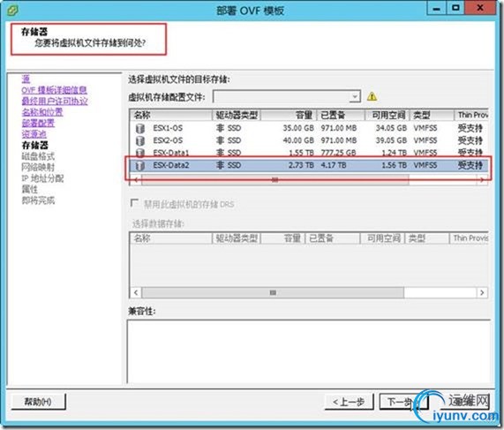Image resolution: width=504 pixels, height=430 pixels.
Task: Click the ESX2-OS datastore icon
Action: click(139, 140)
